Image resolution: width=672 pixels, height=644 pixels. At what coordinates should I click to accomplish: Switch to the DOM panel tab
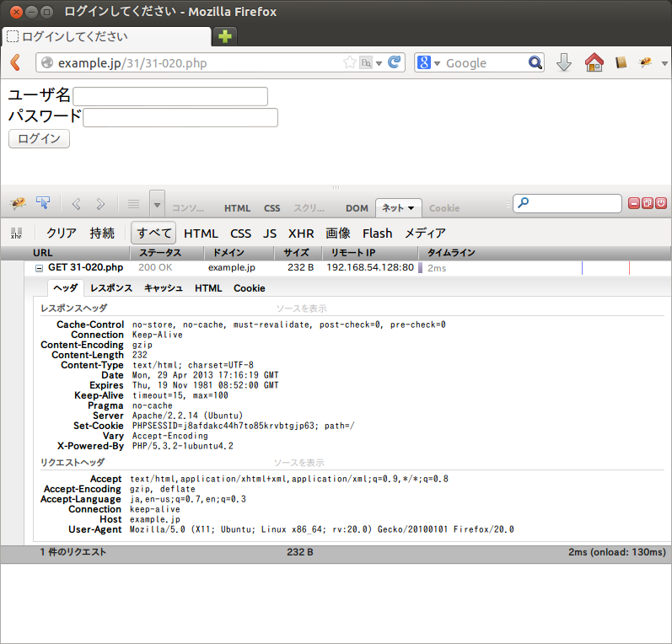[x=357, y=208]
